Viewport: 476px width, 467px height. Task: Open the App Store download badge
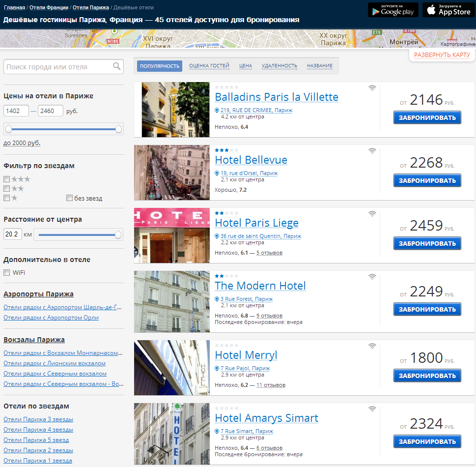449,10
